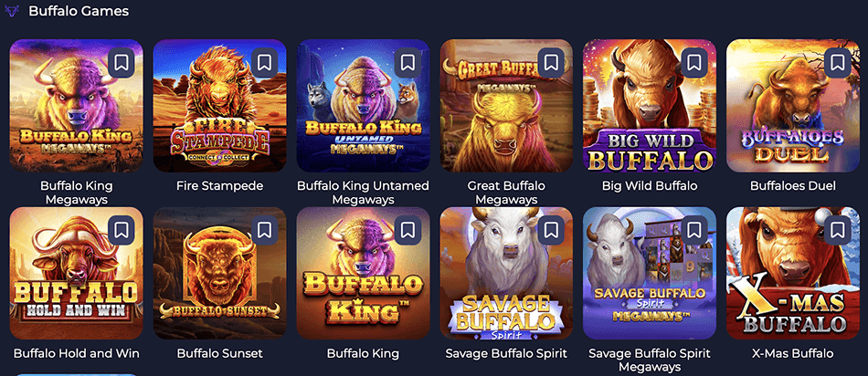The width and height of the screenshot is (868, 376).
Task: Launch Buffalo Hold and Win thumbnail
Action: 77,273
